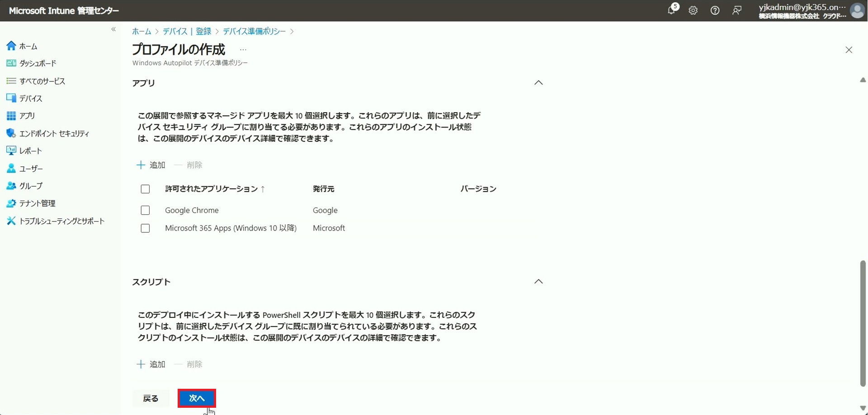Screen dimensions: 868x415
Task: Go to ホーム breadcrumb link
Action: tap(142, 31)
